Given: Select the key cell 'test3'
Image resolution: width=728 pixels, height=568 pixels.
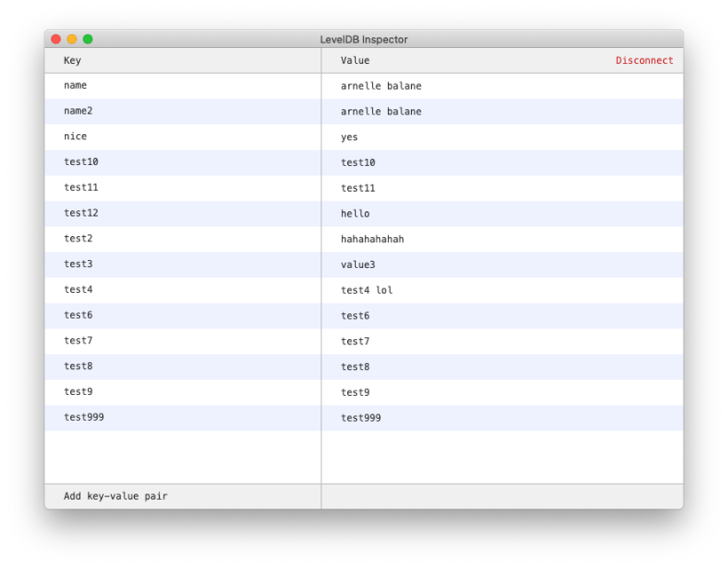Looking at the screenshot, I should point(183,264).
